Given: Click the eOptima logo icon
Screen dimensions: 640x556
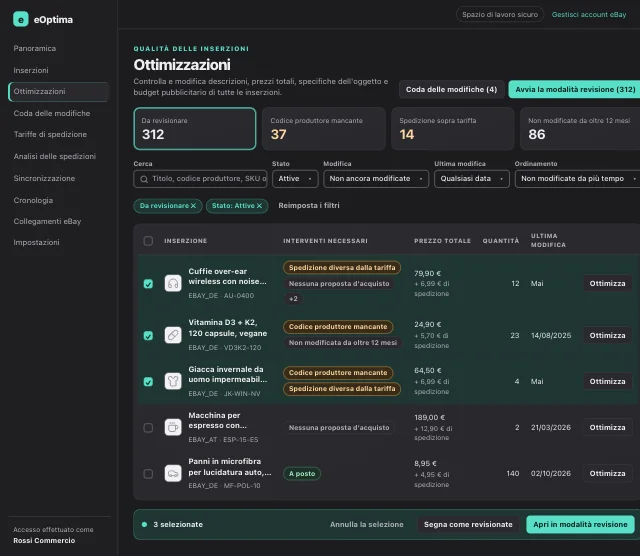Looking at the screenshot, I should [21, 19].
